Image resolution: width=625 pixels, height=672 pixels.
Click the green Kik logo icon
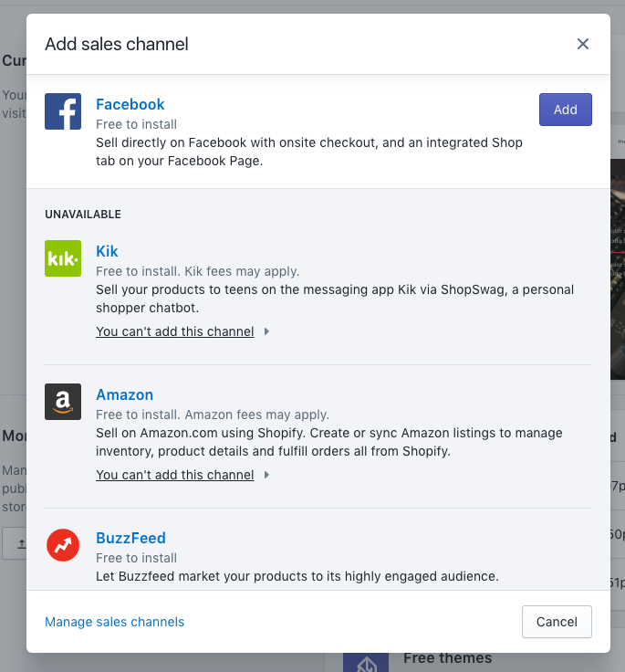[x=63, y=258]
